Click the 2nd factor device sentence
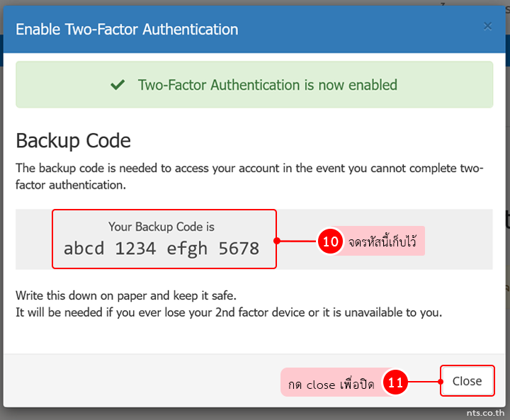 point(229,312)
